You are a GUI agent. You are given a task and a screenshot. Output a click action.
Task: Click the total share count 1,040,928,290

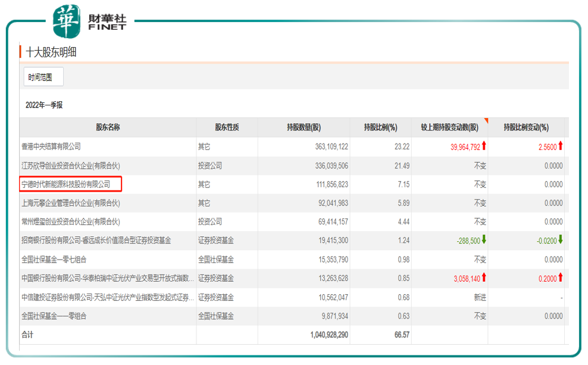(329, 335)
